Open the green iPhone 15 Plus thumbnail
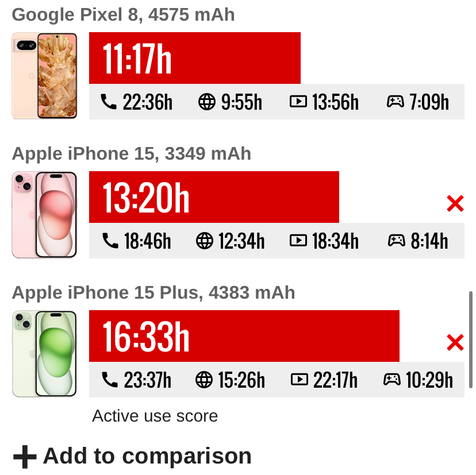 44,354
